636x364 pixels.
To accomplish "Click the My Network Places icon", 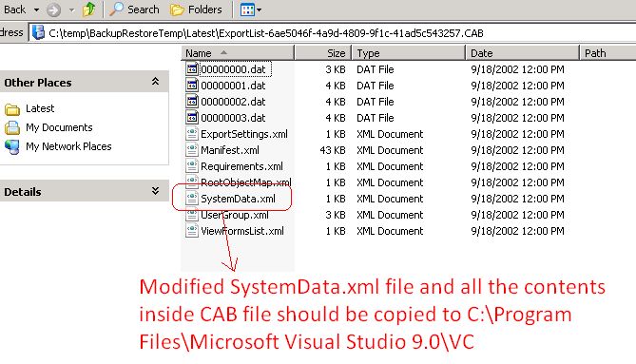I will coord(12,146).
